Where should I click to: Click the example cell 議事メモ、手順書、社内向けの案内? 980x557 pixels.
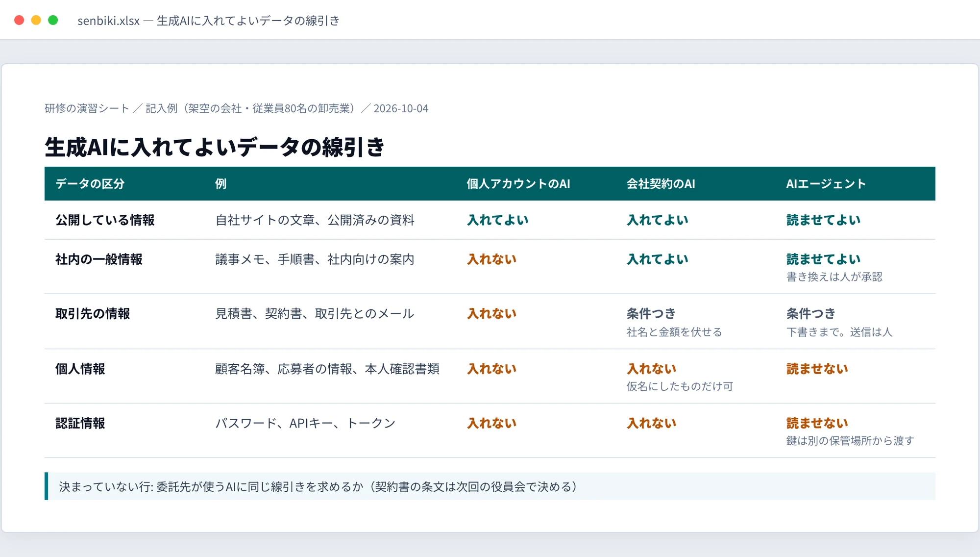point(315,259)
